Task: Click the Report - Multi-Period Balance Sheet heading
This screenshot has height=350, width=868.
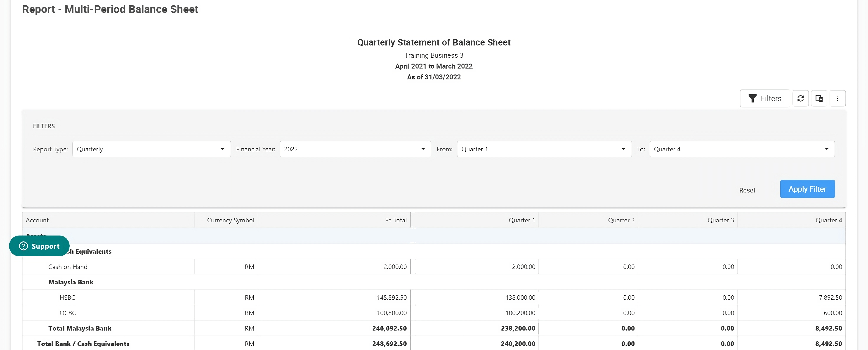Action: tap(110, 9)
